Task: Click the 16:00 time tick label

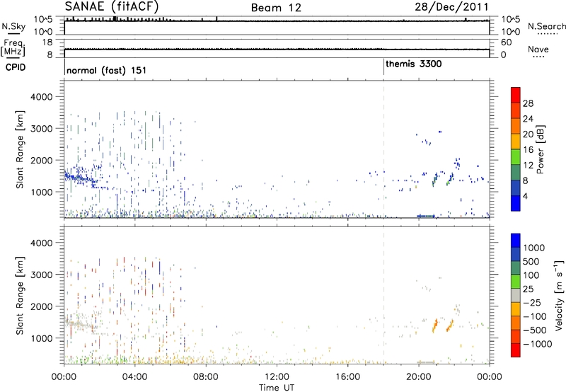Action: (347, 377)
